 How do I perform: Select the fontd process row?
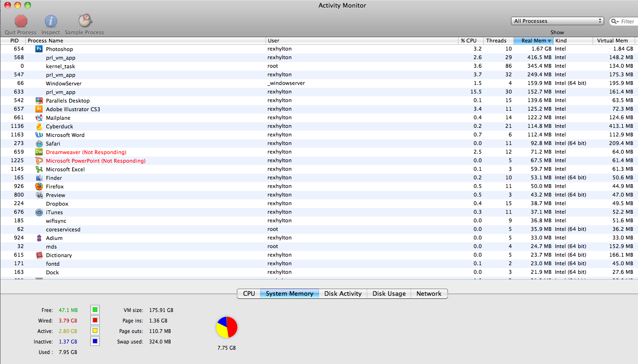pos(319,263)
